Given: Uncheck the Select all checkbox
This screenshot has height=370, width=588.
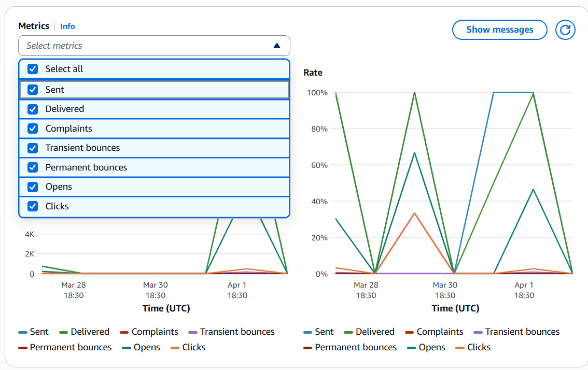Looking at the screenshot, I should click(33, 69).
